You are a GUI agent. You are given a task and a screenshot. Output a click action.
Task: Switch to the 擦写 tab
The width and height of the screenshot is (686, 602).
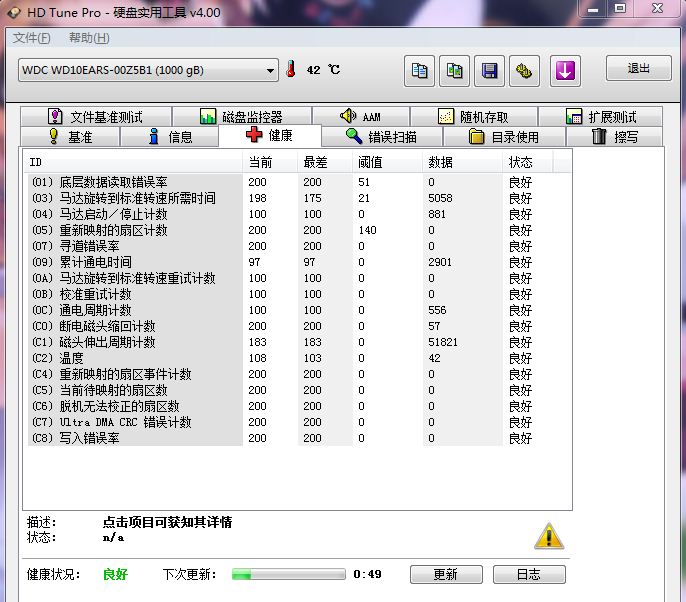point(614,137)
